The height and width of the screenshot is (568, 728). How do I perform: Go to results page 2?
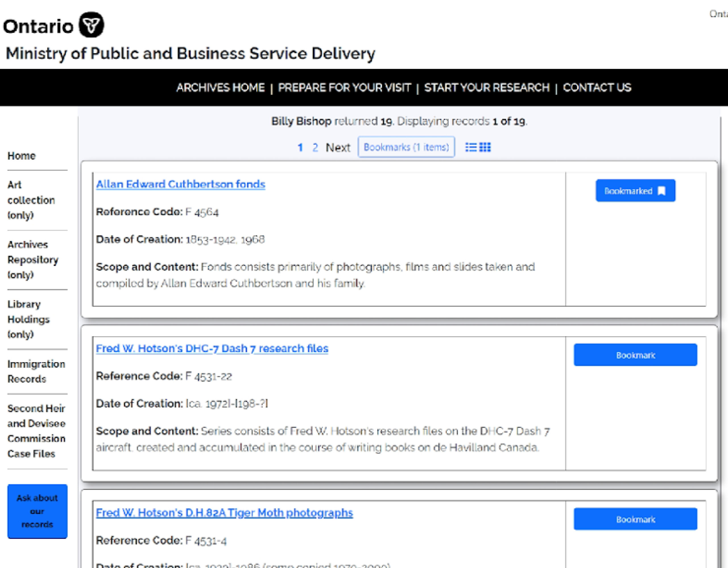click(315, 147)
